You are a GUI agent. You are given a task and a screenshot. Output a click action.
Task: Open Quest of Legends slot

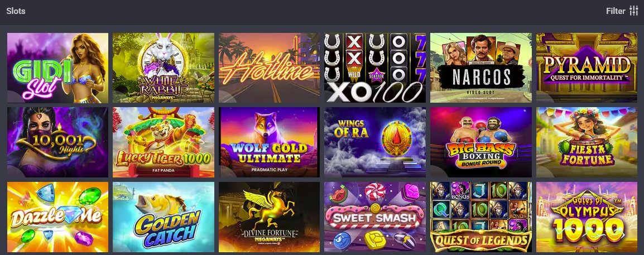click(x=481, y=217)
